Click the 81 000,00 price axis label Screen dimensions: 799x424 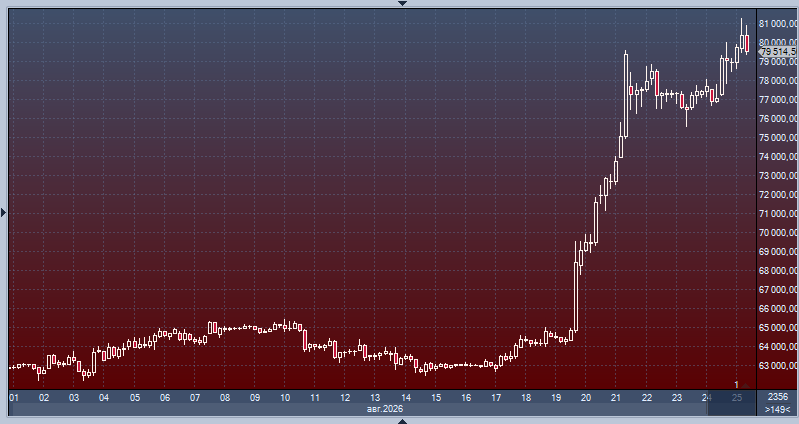(778, 23)
